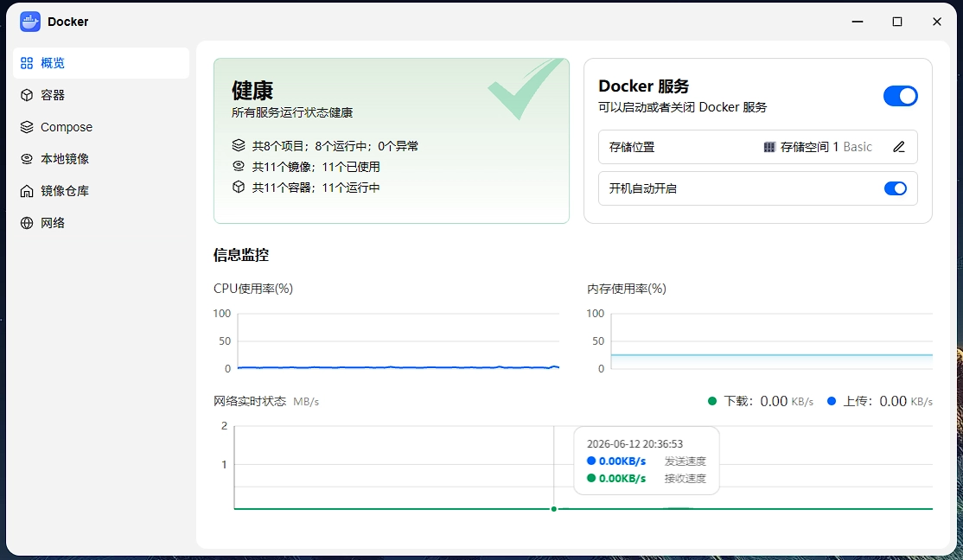This screenshot has width=963, height=560.
Task: Click the storage icon beside 存储空间 1
Action: (768, 147)
